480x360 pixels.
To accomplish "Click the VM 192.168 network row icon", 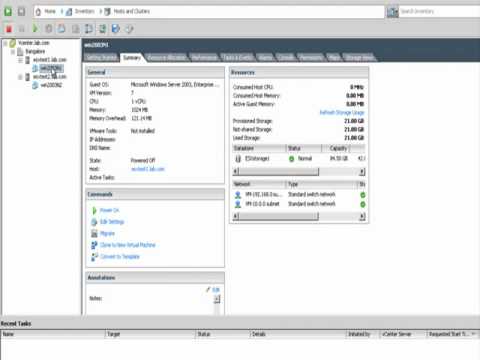I will click(238, 195).
